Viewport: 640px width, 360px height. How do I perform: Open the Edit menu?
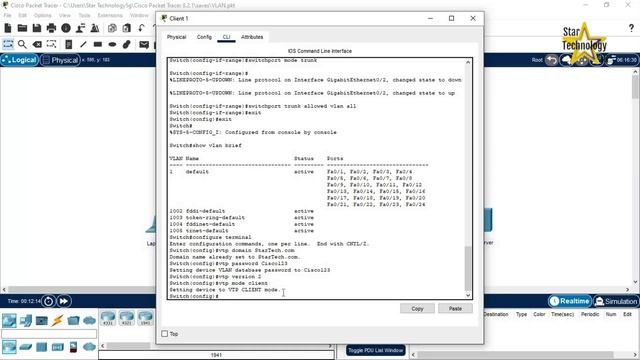coord(22,15)
